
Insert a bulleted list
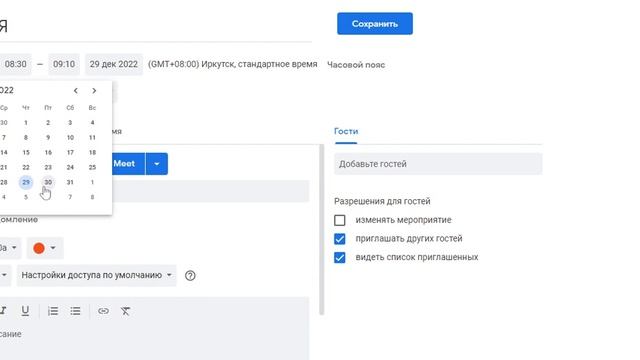coord(75,311)
